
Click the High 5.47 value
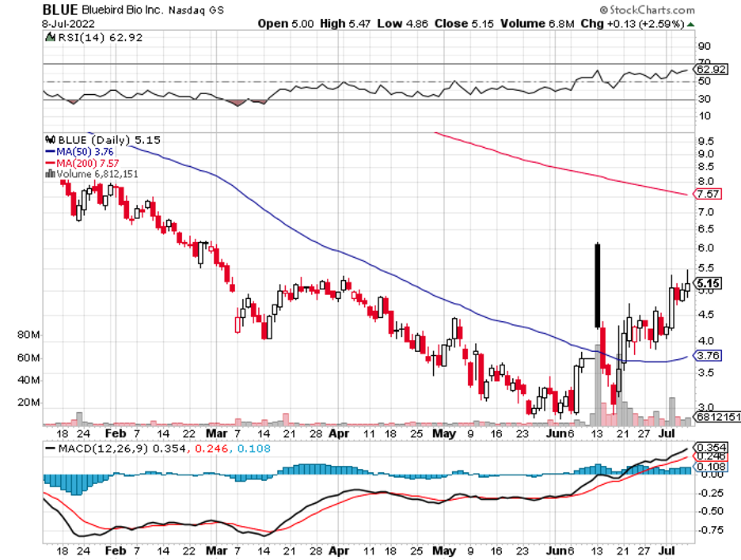345,24
